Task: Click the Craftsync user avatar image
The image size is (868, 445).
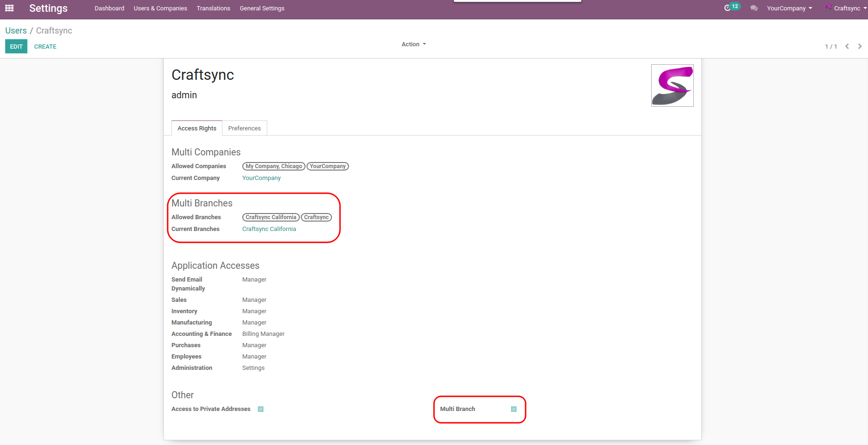Action: [x=672, y=86]
